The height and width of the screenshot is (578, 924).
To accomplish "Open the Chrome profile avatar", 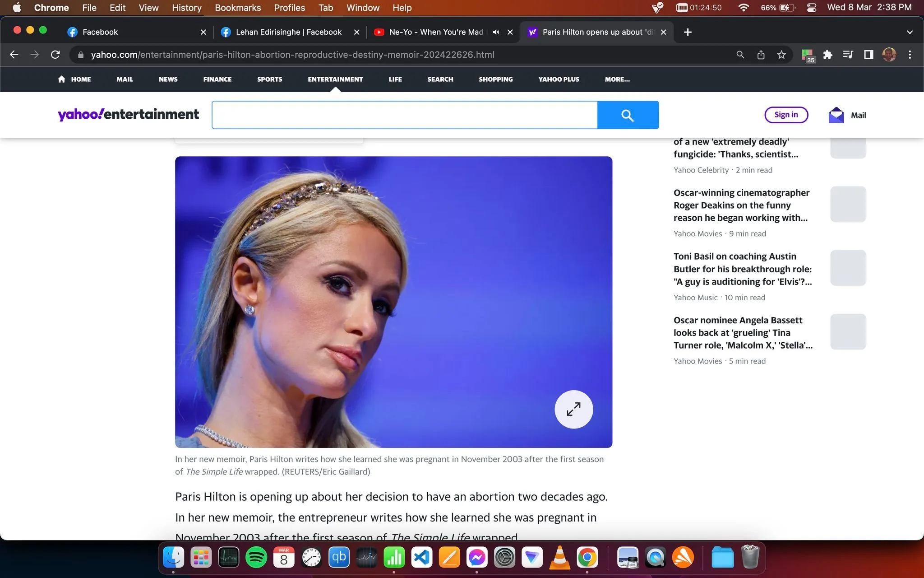I will pyautogui.click(x=888, y=54).
